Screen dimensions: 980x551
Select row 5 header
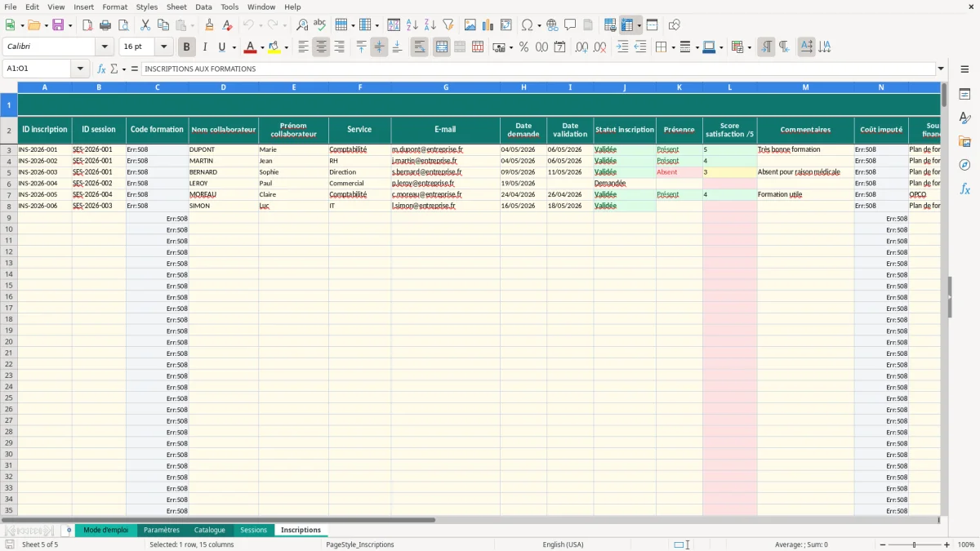click(9, 172)
